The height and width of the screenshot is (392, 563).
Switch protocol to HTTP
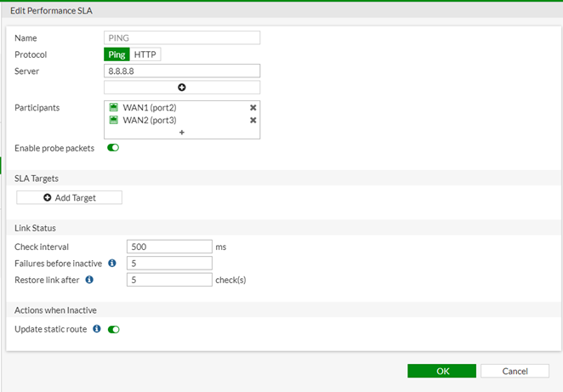click(x=145, y=54)
